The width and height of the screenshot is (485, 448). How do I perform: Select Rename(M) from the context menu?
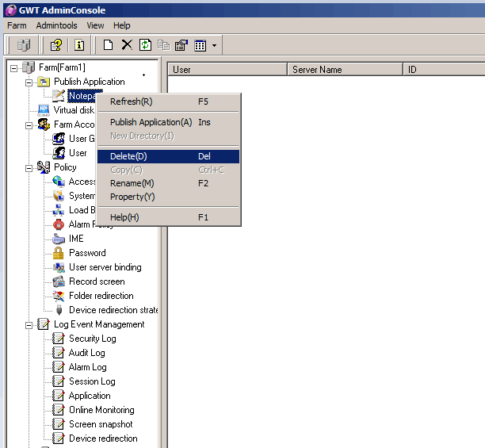pyautogui.click(x=131, y=183)
